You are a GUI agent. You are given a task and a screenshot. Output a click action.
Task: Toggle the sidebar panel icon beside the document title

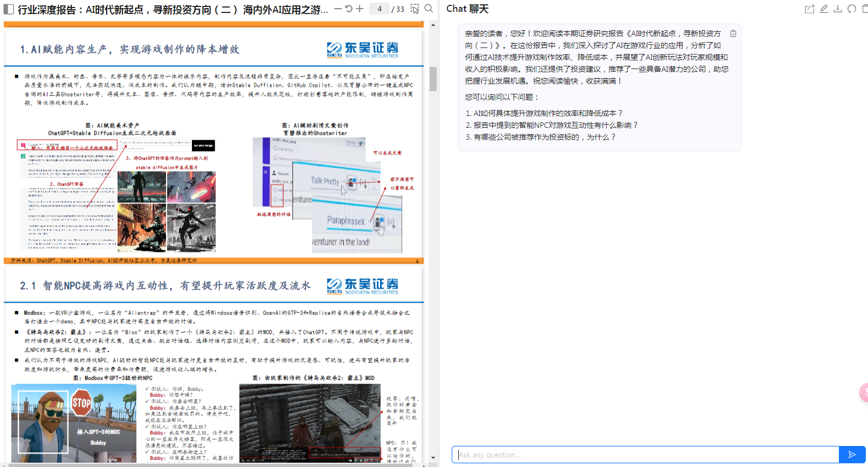(x=9, y=9)
